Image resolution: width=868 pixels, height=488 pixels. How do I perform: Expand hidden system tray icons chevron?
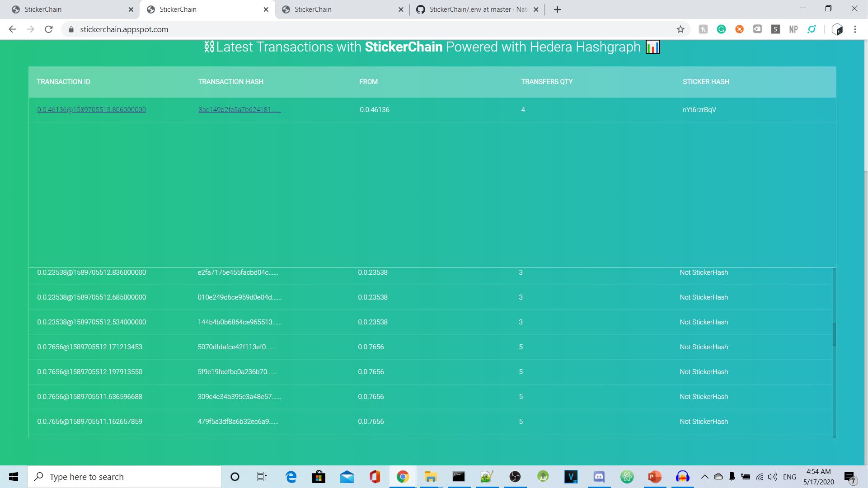[x=704, y=477]
